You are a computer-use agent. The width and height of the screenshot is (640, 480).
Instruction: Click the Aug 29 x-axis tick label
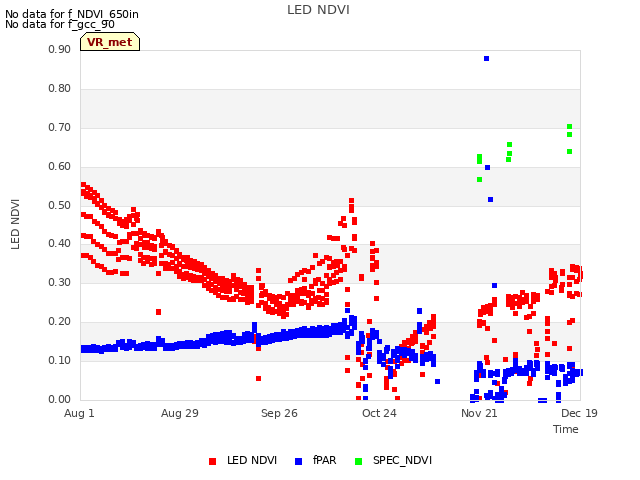pos(180,413)
